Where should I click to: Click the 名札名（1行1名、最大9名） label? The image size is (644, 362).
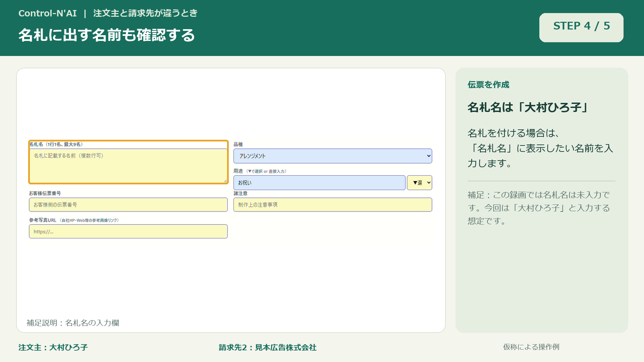pos(56,144)
